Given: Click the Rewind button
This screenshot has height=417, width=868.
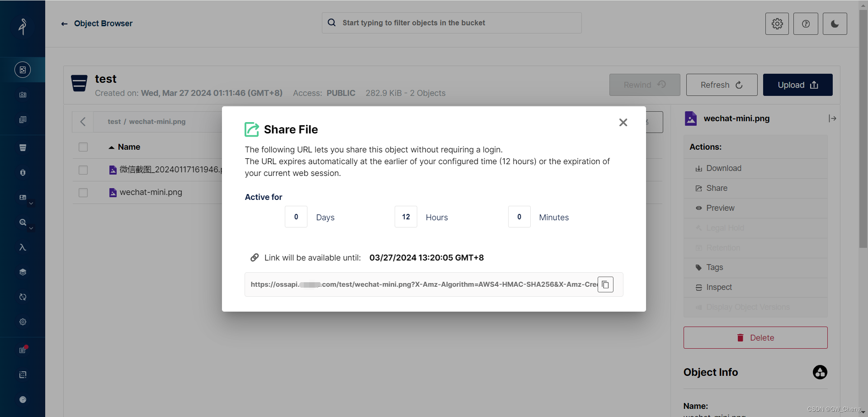Looking at the screenshot, I should [645, 85].
